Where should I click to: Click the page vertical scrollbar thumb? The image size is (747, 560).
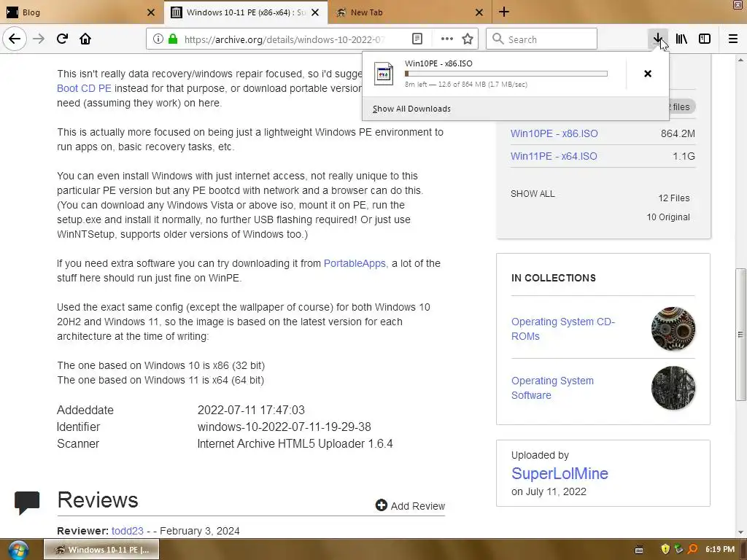[x=740, y=334]
